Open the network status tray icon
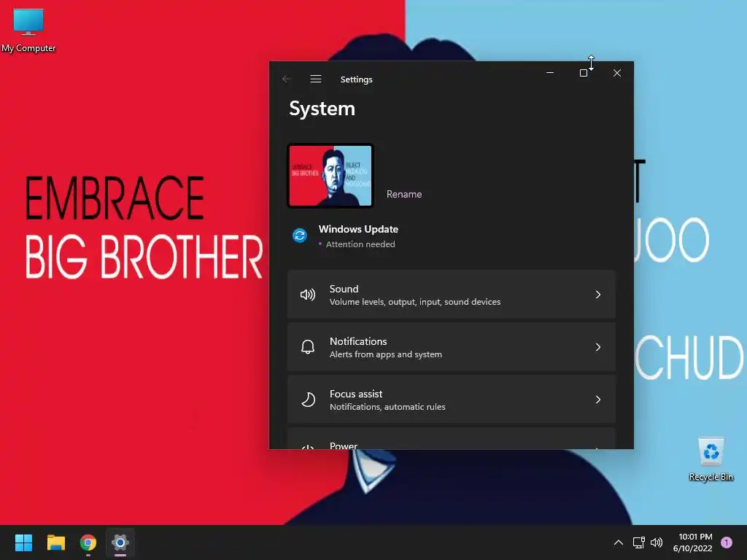 638,542
